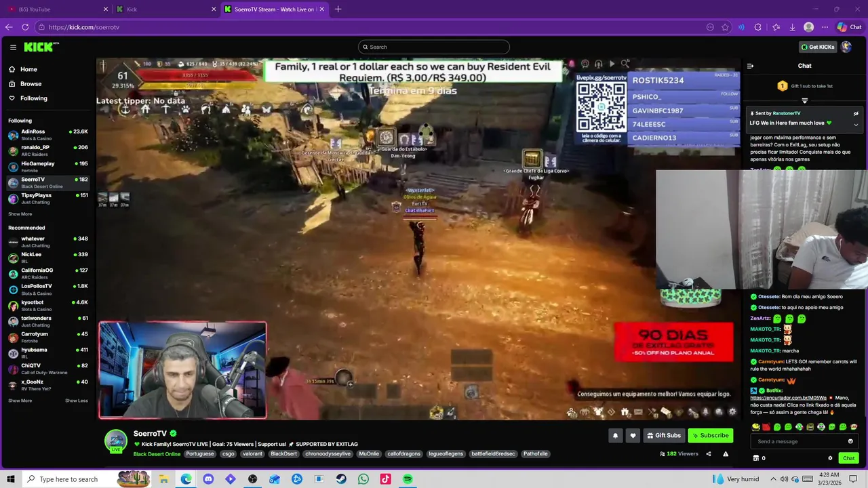The height and width of the screenshot is (488, 868).
Task: Open HioGameplay followed channel
Action: (47, 166)
